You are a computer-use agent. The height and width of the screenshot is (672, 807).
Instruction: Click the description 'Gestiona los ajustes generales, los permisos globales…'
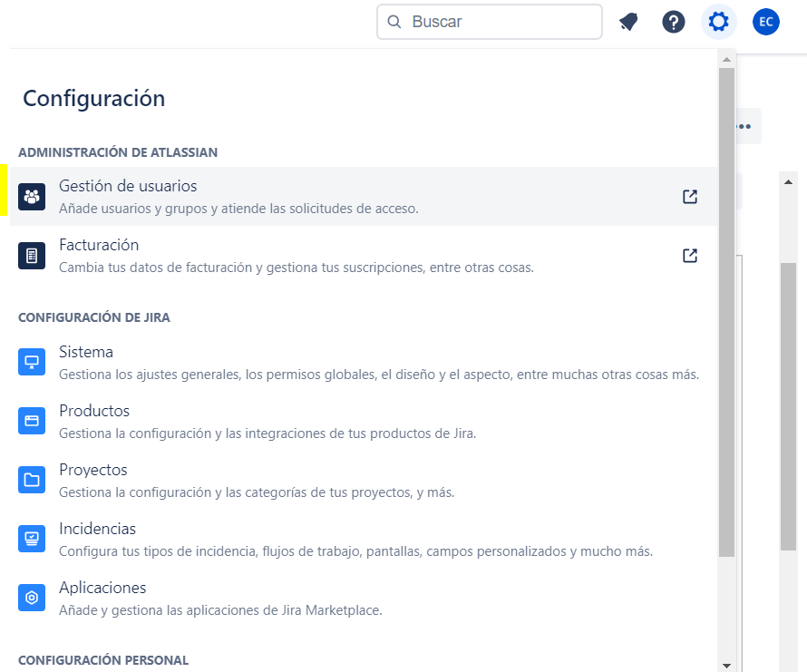379,375
